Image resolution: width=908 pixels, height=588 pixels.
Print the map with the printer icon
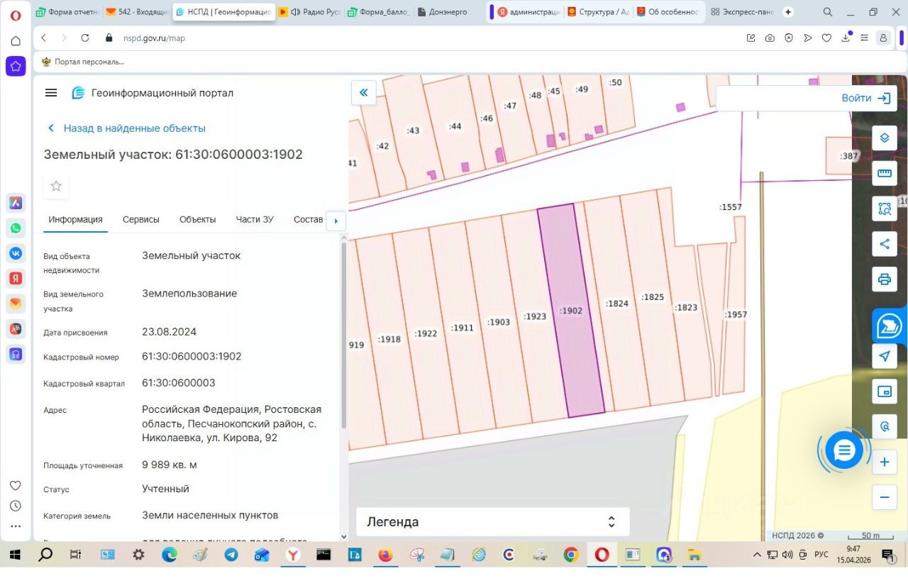[884, 279]
